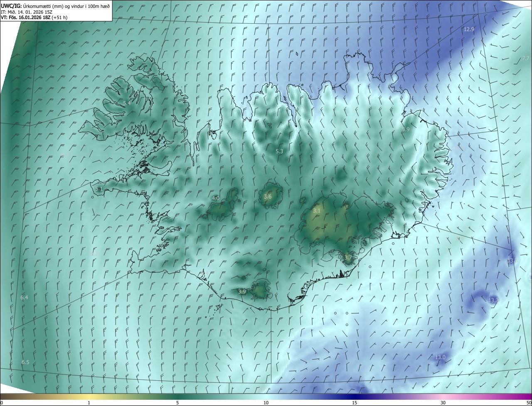Click the 5 tick on the color scale
The image size is (532, 406).
pos(177,403)
